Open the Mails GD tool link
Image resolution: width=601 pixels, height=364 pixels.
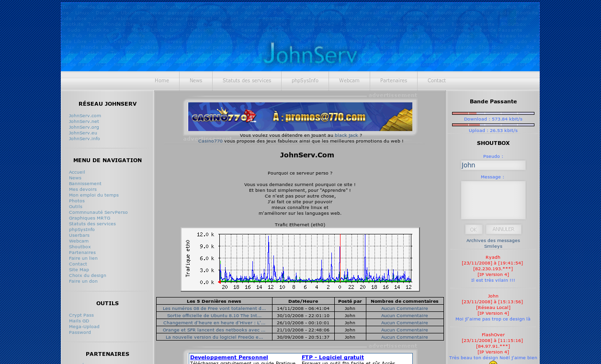(x=79, y=321)
